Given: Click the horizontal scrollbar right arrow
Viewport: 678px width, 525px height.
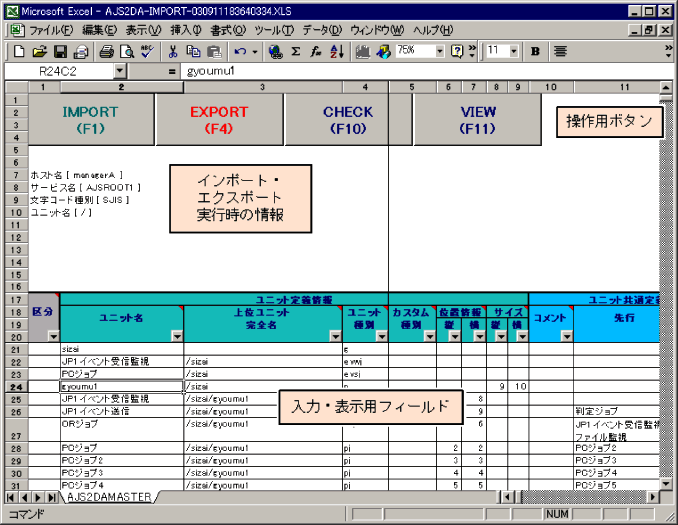Looking at the screenshot, I should point(653,497).
